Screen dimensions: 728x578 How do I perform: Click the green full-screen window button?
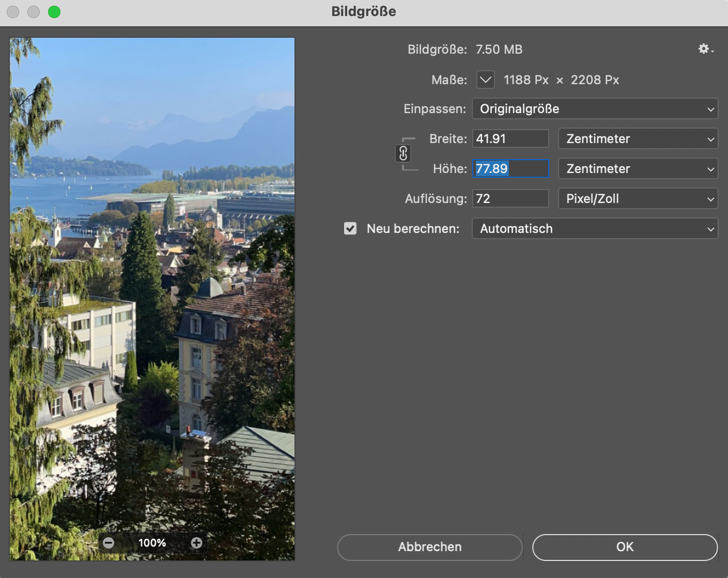pyautogui.click(x=54, y=11)
